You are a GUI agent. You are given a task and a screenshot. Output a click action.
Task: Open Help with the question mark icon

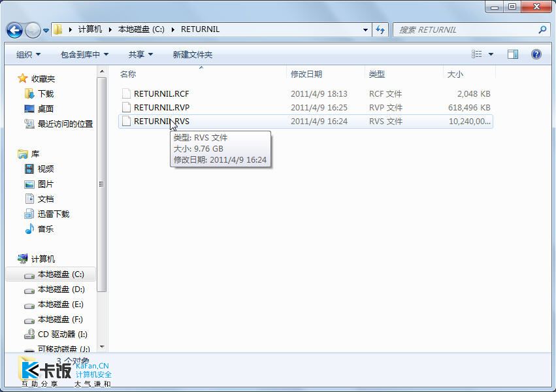click(536, 54)
